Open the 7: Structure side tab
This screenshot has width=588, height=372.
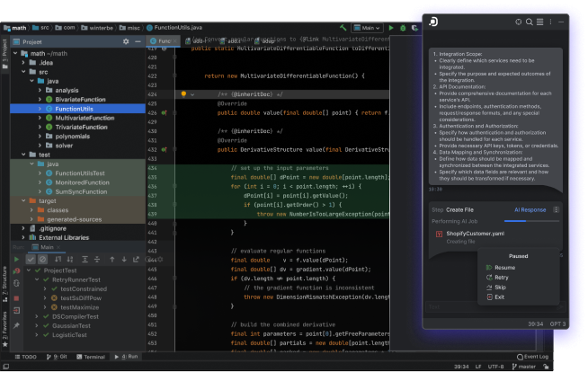[4, 284]
